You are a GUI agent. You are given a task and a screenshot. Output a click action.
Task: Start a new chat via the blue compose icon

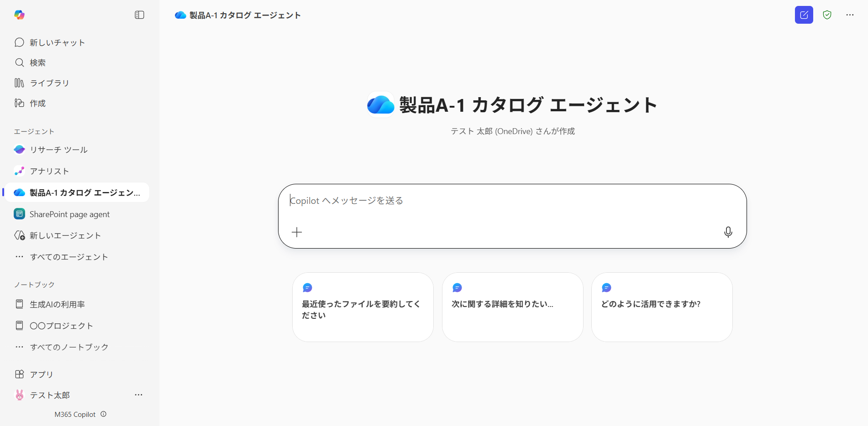coord(804,15)
